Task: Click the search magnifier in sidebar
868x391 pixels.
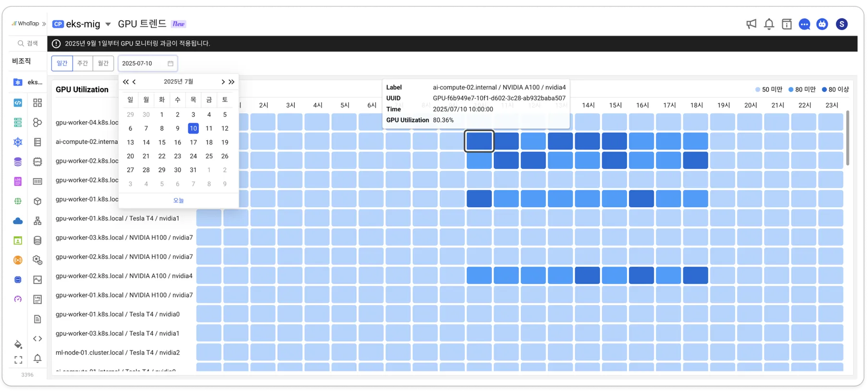Action: click(21, 43)
